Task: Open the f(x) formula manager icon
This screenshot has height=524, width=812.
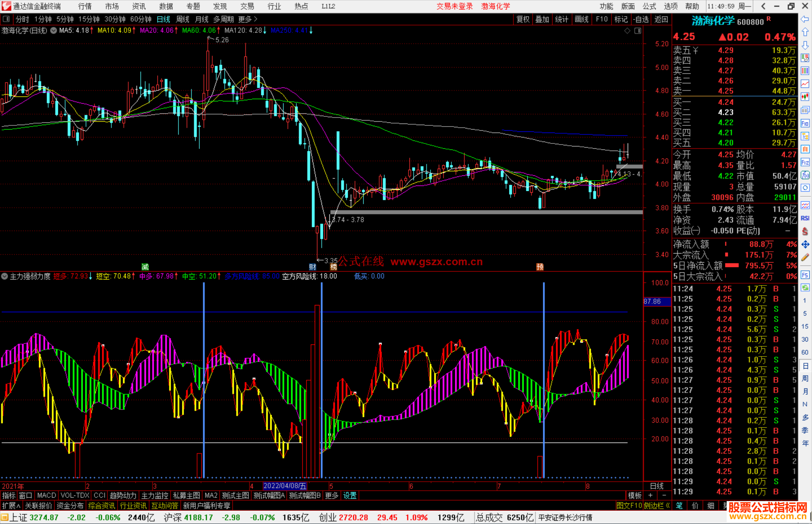Action: [805, 175]
